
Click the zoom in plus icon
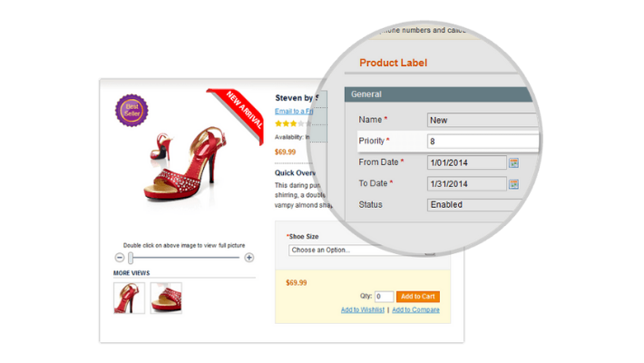pyautogui.click(x=249, y=258)
